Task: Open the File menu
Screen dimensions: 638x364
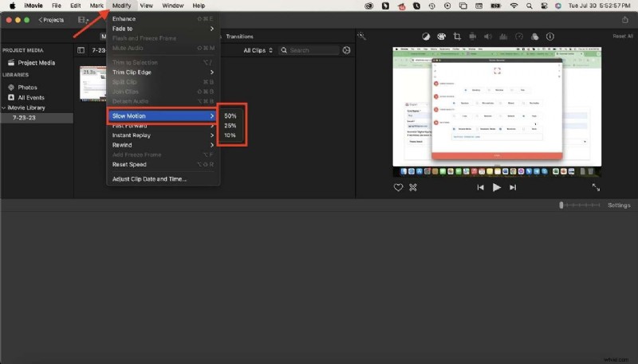Action: point(57,6)
